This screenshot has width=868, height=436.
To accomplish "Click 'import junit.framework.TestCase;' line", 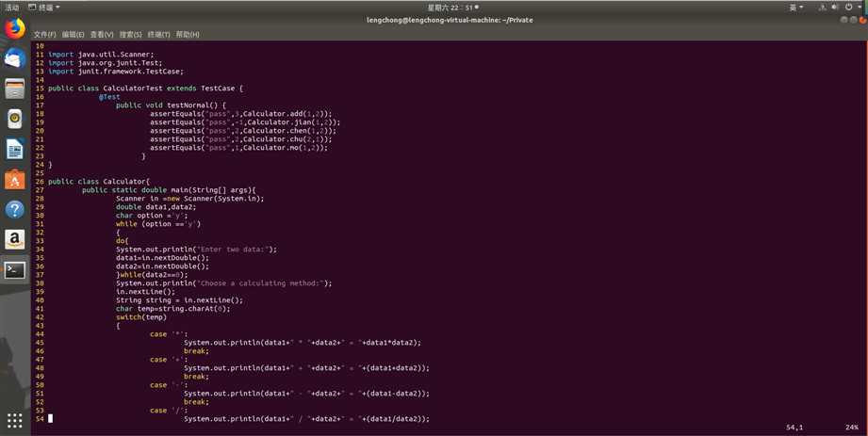I will pyautogui.click(x=116, y=72).
